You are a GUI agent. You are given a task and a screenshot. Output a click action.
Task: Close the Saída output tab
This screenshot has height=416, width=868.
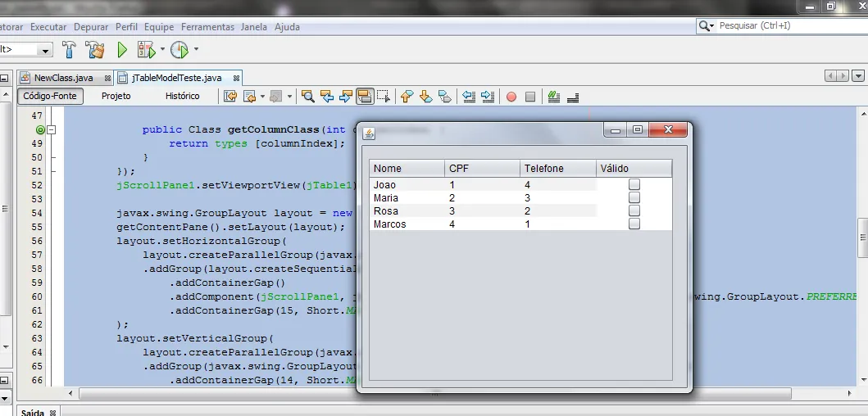tap(52, 413)
